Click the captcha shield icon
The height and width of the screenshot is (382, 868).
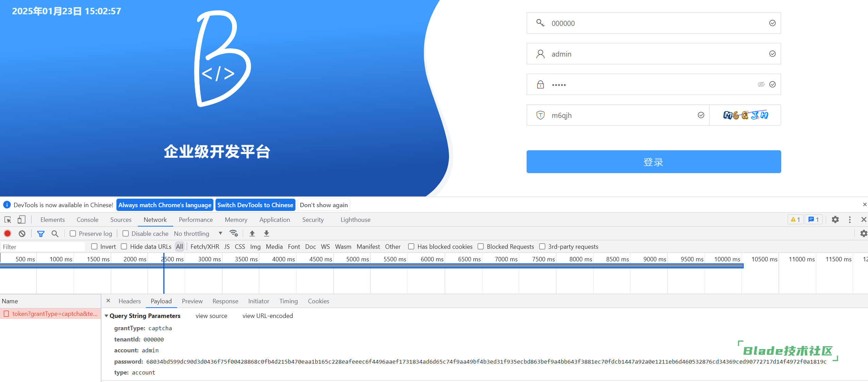540,115
